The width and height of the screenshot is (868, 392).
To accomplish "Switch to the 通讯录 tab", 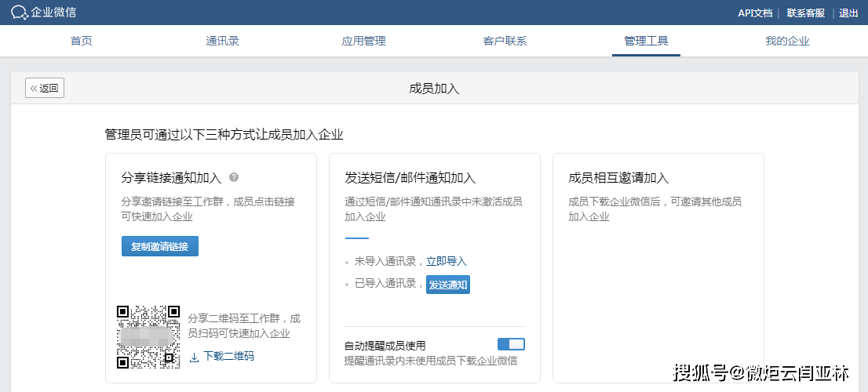I will point(222,41).
